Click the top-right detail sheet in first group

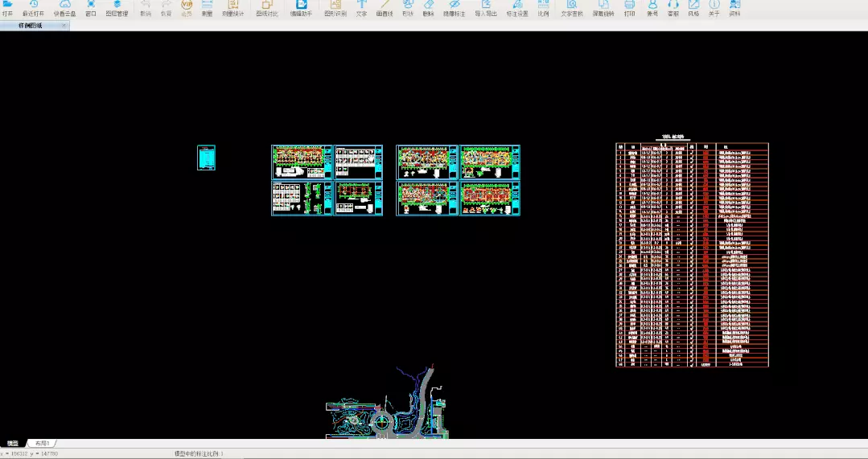(x=359, y=162)
